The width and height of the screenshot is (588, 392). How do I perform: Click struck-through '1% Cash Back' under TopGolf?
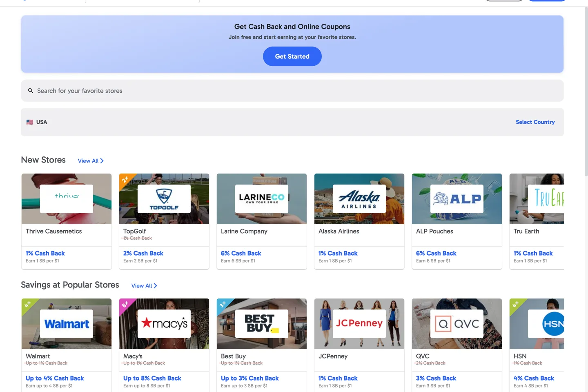137,238
